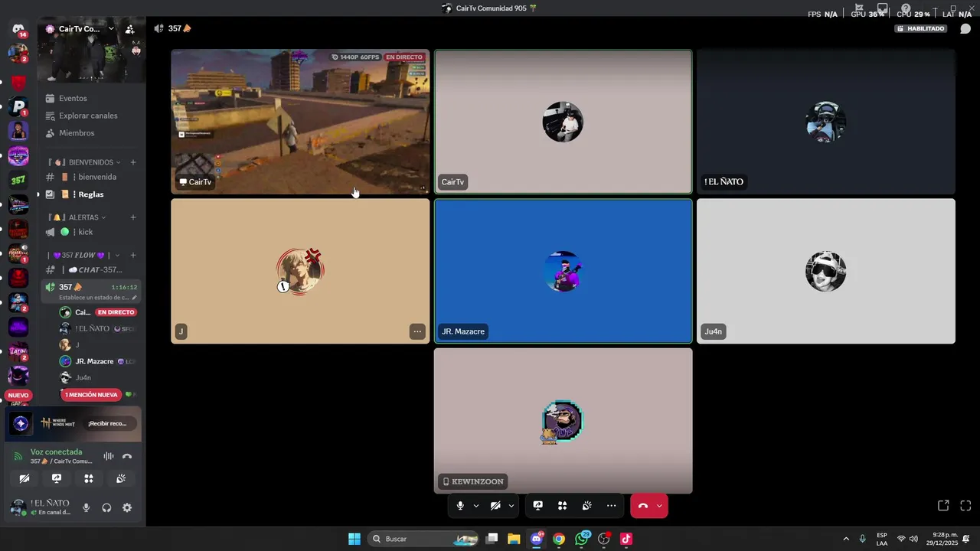Open the server with the white P logo
The image size is (980, 551).
coord(18,106)
